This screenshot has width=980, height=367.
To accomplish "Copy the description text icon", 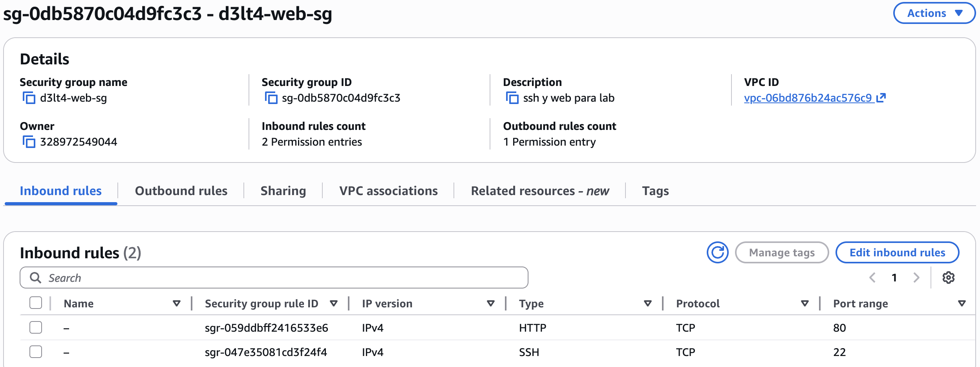I will pyautogui.click(x=512, y=98).
